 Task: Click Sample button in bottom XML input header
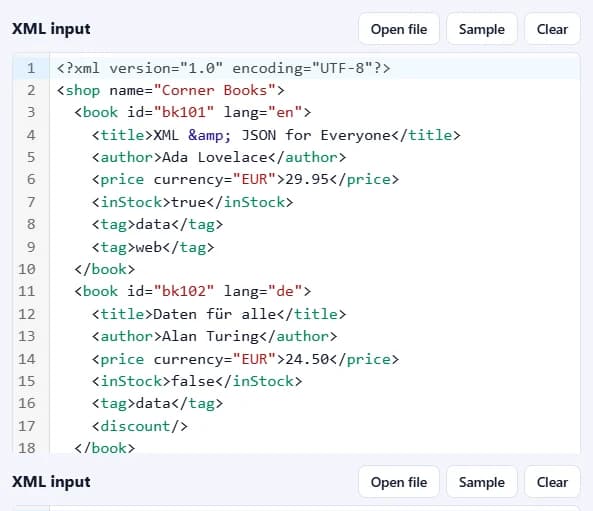click(x=481, y=482)
